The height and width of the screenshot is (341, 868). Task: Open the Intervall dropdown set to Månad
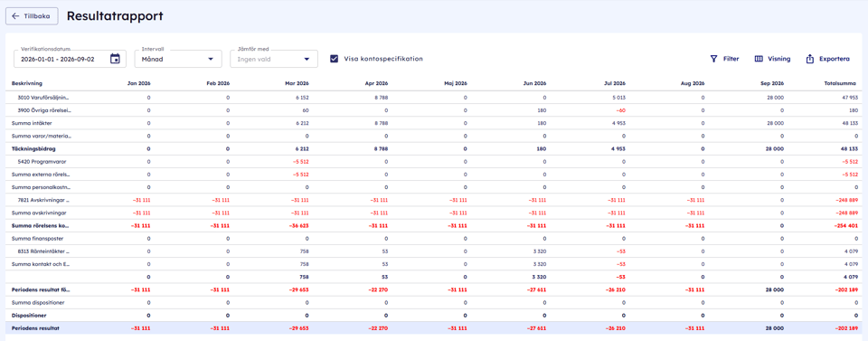click(x=178, y=59)
